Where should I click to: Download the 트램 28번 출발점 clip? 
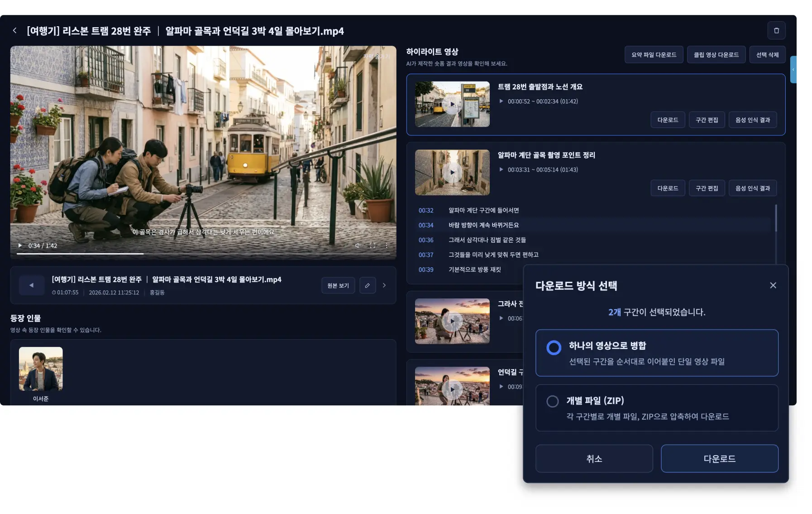(x=668, y=120)
